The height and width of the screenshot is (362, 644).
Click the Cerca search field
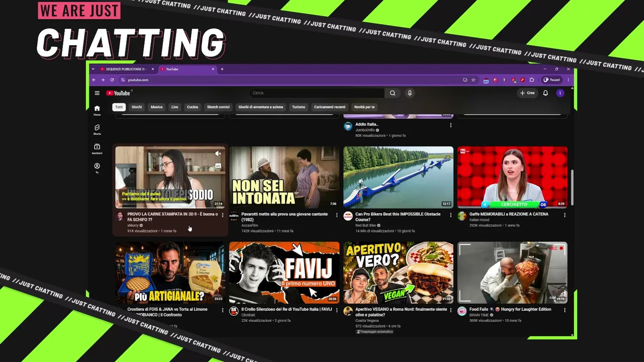pyautogui.click(x=317, y=93)
